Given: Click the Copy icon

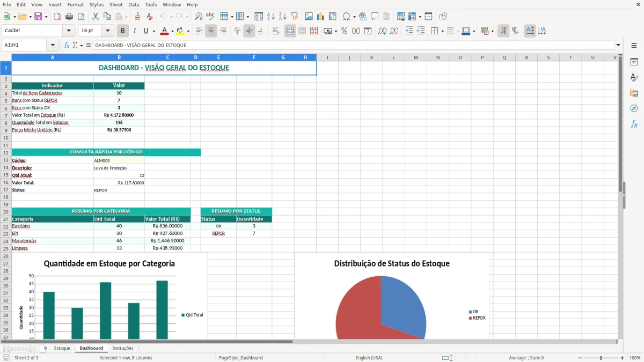Looking at the screenshot, I should click(x=107, y=17).
